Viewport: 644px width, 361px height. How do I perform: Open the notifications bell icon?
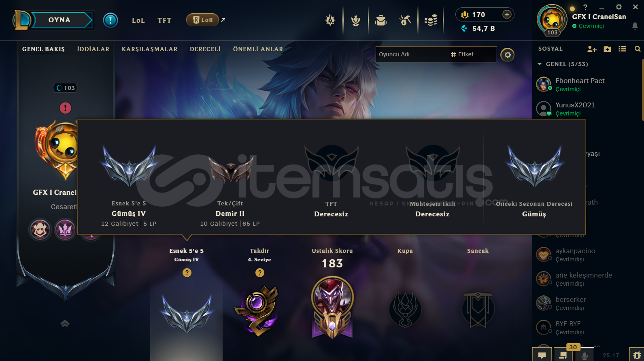pos(635,26)
